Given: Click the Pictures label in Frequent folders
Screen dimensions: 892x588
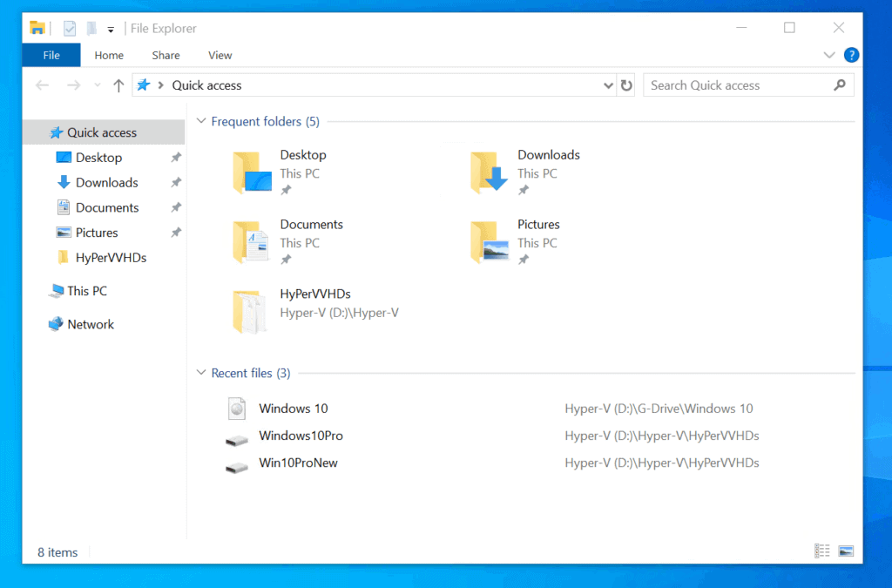Looking at the screenshot, I should click(538, 224).
